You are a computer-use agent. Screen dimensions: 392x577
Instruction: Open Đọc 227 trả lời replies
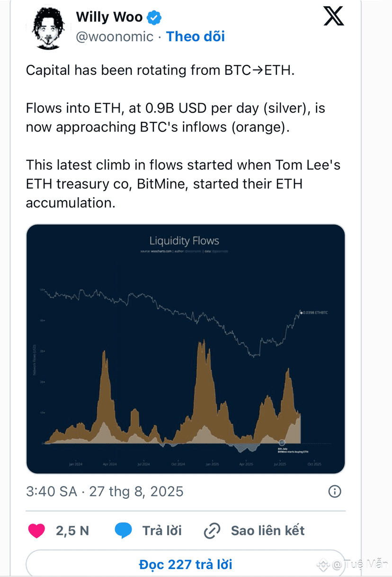[x=185, y=563]
